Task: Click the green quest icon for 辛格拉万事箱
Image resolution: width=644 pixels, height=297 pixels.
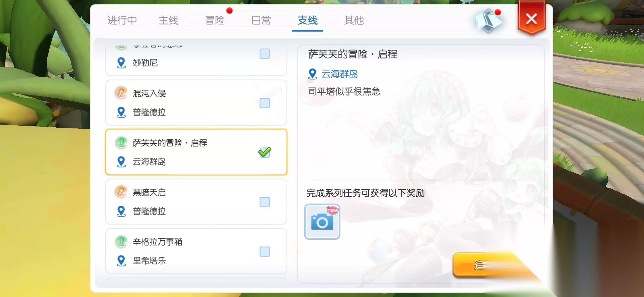Action: (121, 242)
